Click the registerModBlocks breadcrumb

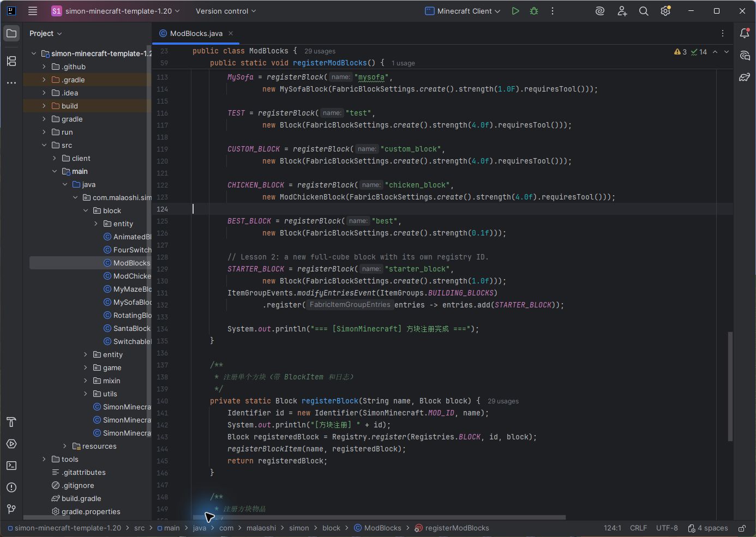(x=452, y=528)
